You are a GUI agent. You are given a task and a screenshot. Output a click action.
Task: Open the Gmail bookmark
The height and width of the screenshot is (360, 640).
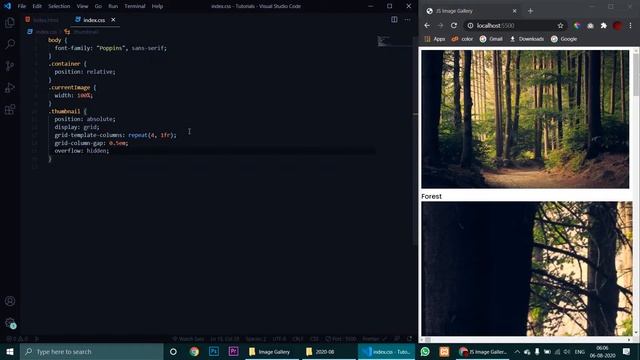[x=491, y=39]
